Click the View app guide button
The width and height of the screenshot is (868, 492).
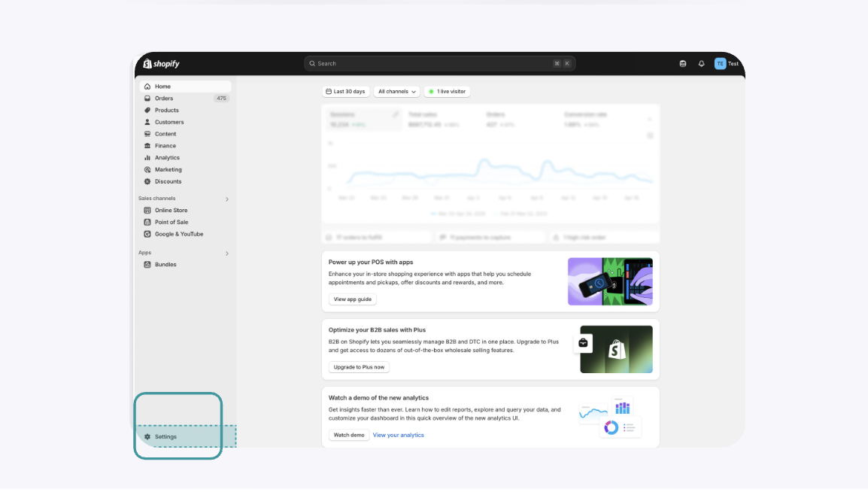(x=352, y=299)
